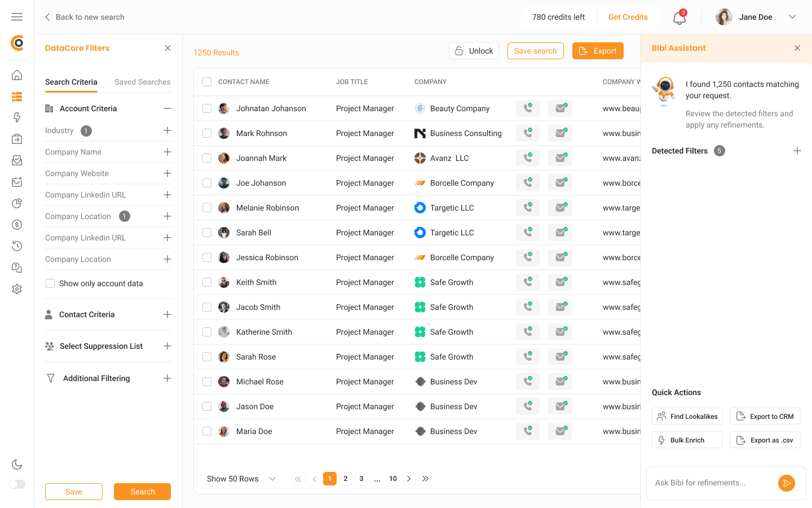Click the Save filters button
The image size is (812, 508).
click(x=74, y=492)
